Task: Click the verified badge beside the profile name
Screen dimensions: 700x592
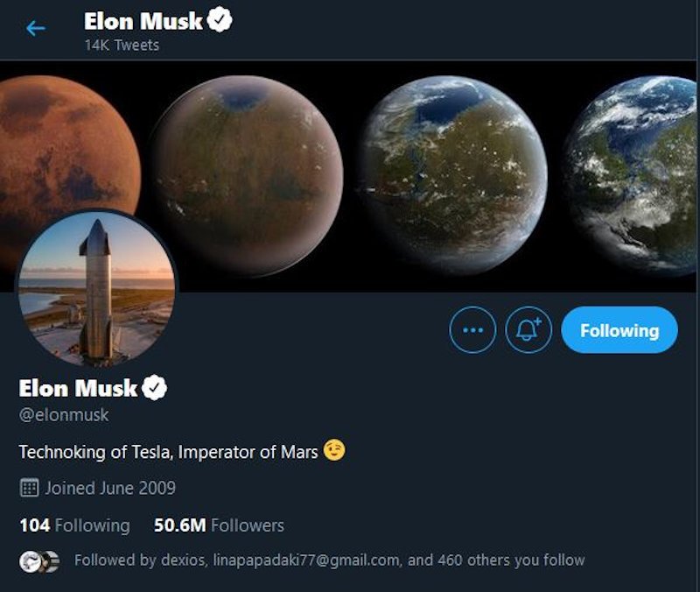Action: click(x=155, y=388)
